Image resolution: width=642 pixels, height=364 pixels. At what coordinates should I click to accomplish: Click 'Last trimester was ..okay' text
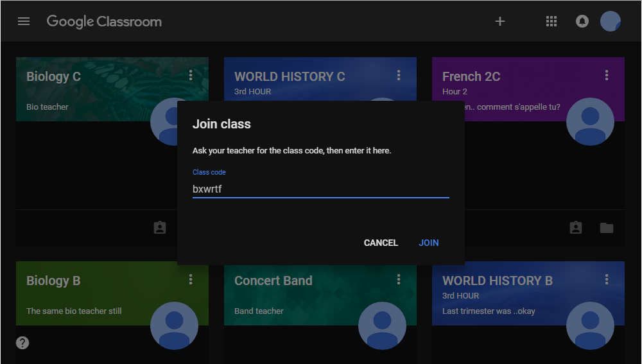[489, 311]
